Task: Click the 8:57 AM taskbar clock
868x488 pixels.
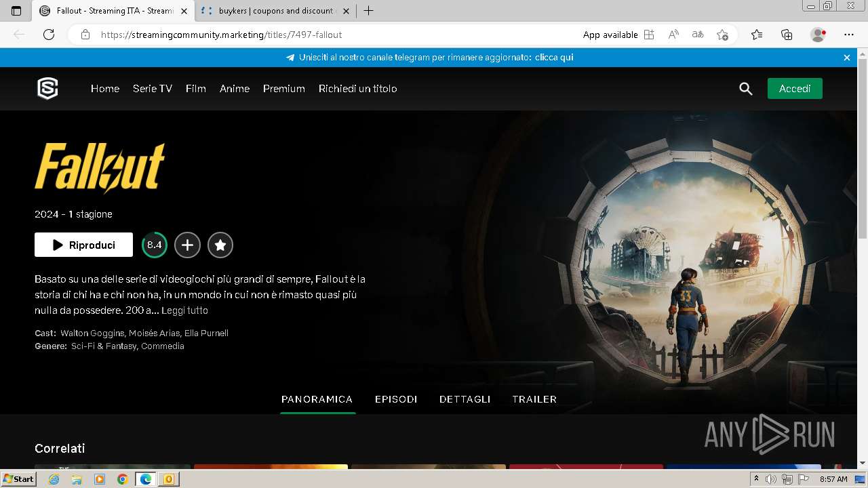Action: (833, 479)
